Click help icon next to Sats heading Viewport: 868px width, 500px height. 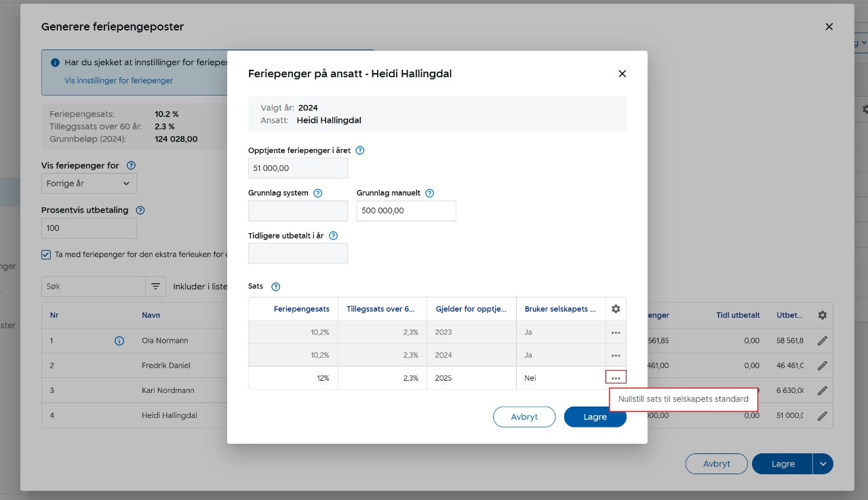(x=275, y=287)
